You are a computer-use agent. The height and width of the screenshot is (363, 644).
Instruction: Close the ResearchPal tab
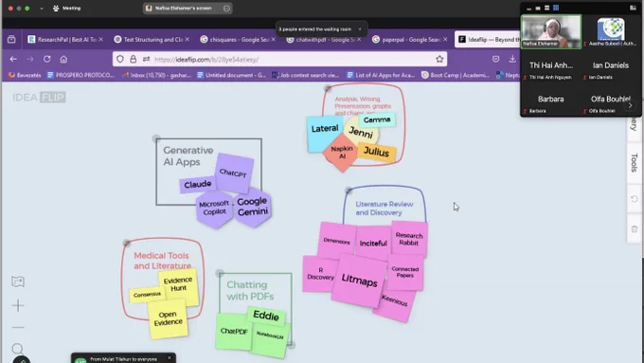click(101, 39)
